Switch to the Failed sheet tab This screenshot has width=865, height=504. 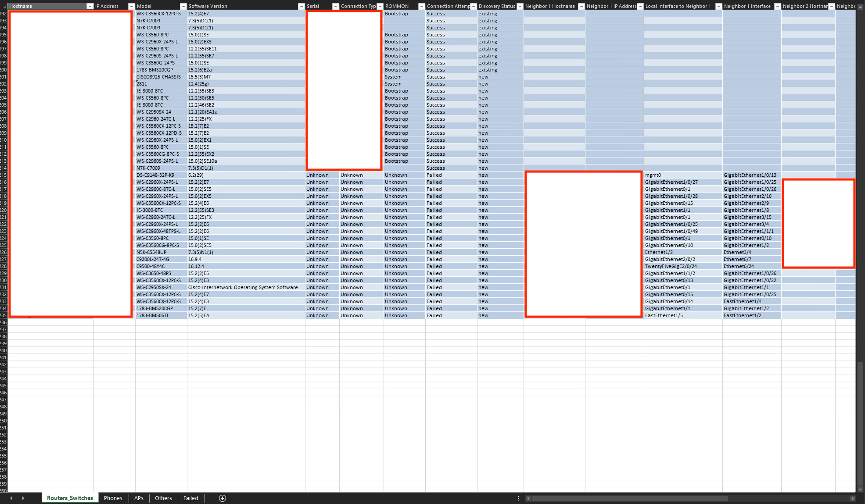coord(190,498)
